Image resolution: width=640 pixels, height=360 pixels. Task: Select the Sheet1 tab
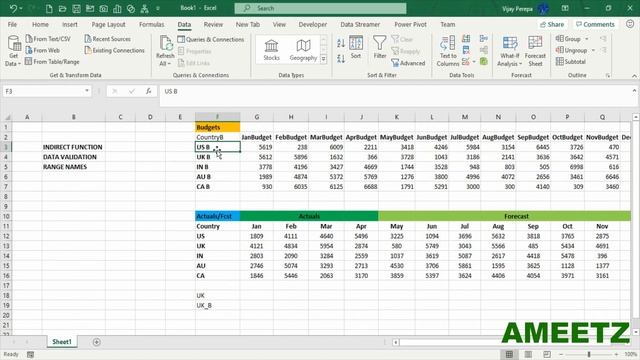(62, 342)
